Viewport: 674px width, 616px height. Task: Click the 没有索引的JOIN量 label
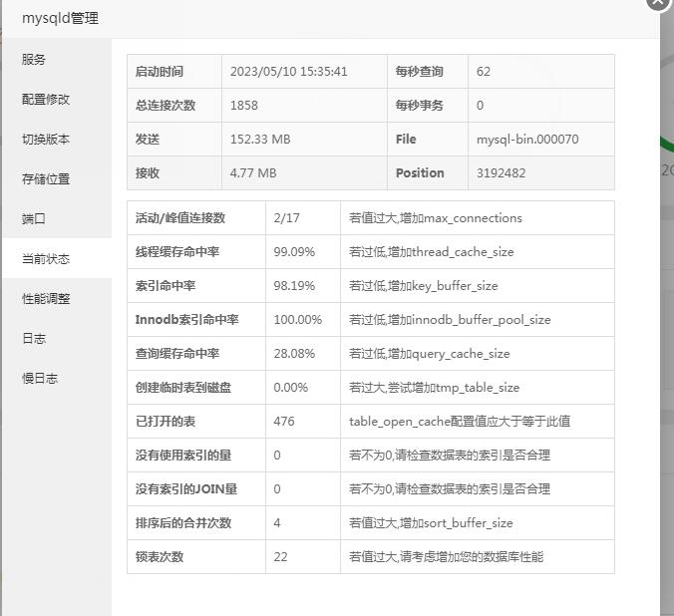[x=186, y=489]
